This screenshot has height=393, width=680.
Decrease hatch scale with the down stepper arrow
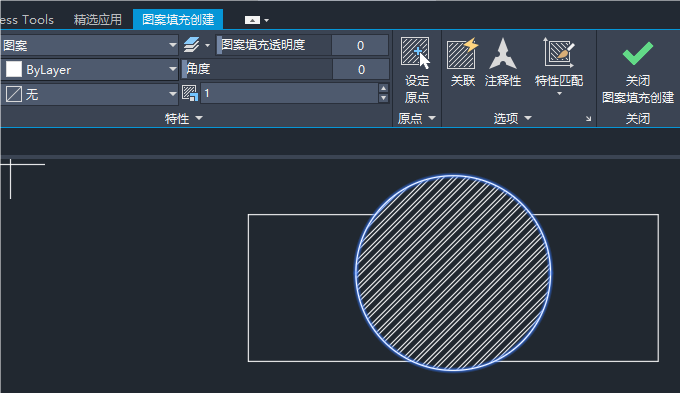(x=383, y=98)
